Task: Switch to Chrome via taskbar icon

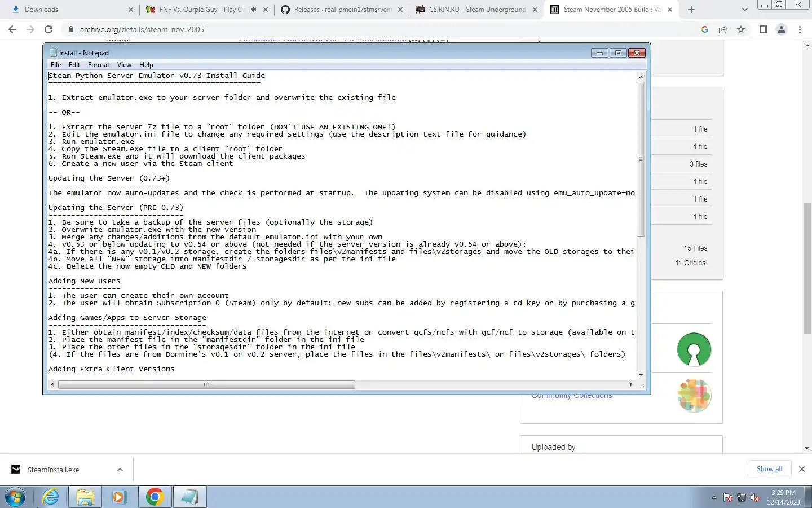Action: [155, 497]
